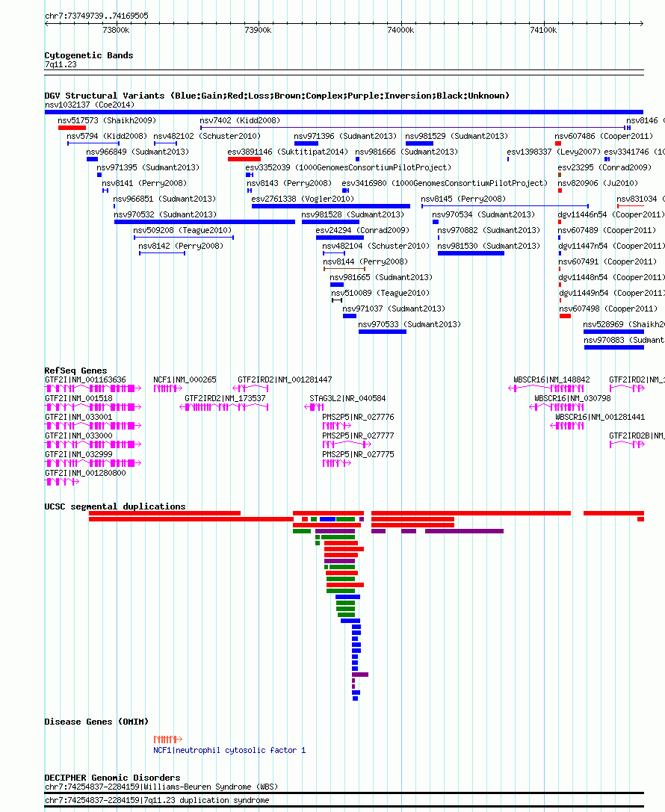Click nsv971037 (Sudmant2013) label
This screenshot has height=812, width=665.
394,309
